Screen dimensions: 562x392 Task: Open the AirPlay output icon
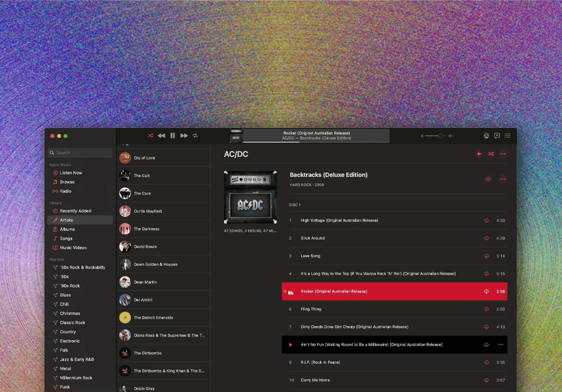click(486, 136)
